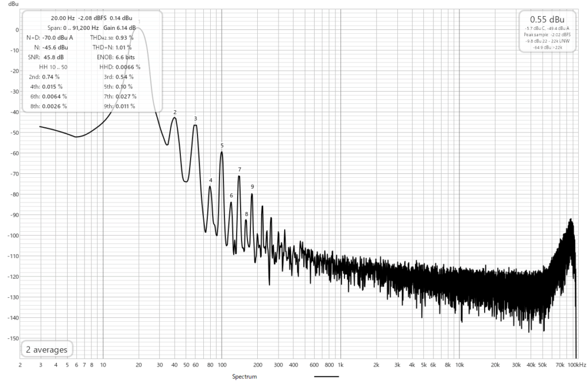588x382 pixels.
Task: Click the 1k tick on frequency axis
Action: click(x=341, y=364)
